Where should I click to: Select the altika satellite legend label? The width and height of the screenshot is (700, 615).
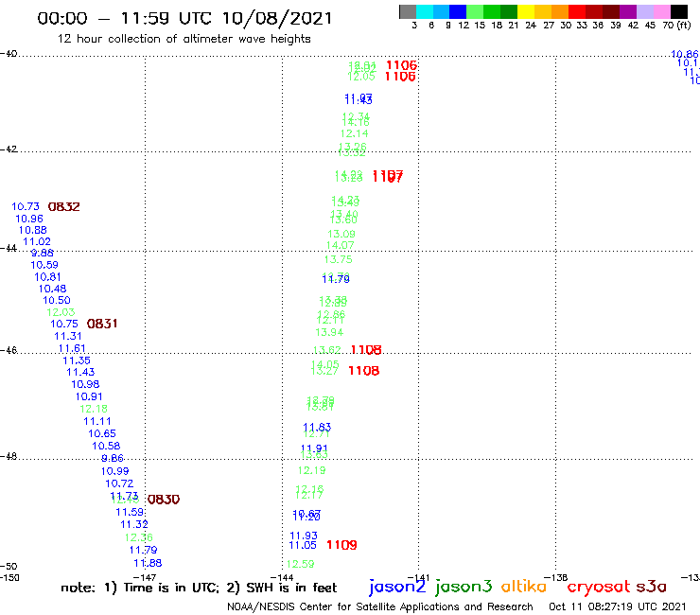pos(524,586)
